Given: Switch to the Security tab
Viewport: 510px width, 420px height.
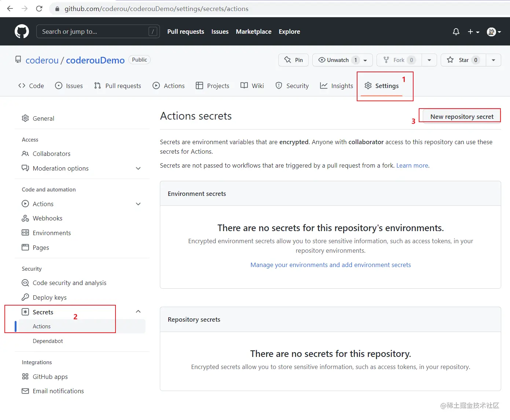Looking at the screenshot, I should coord(292,85).
